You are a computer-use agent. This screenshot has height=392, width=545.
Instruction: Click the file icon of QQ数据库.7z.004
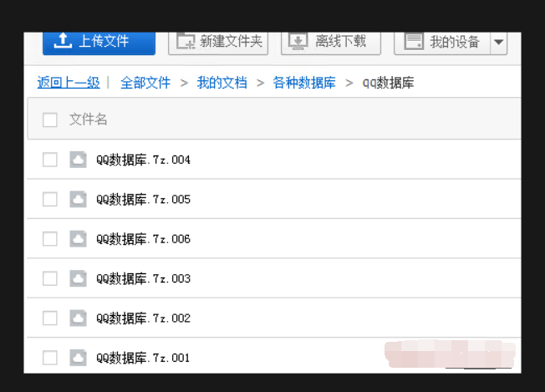coord(79,160)
